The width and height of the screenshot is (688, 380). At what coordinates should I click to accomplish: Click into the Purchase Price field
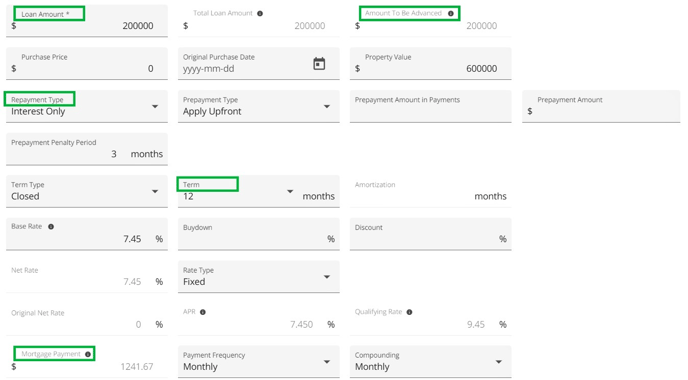(x=87, y=64)
